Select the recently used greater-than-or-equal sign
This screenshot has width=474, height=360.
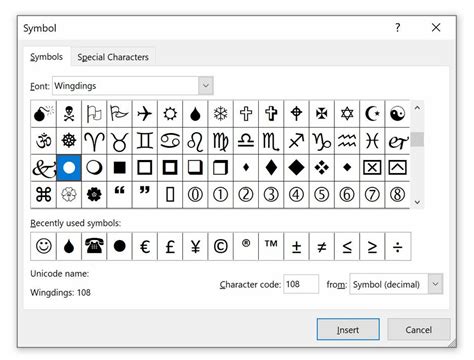coord(372,247)
